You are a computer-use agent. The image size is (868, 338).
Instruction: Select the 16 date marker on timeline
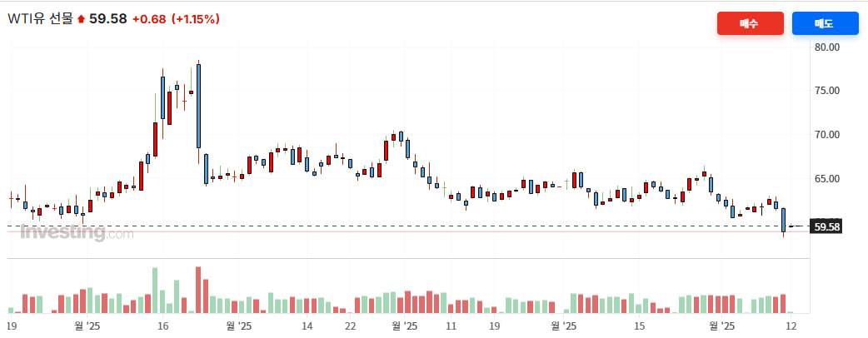[x=163, y=326]
